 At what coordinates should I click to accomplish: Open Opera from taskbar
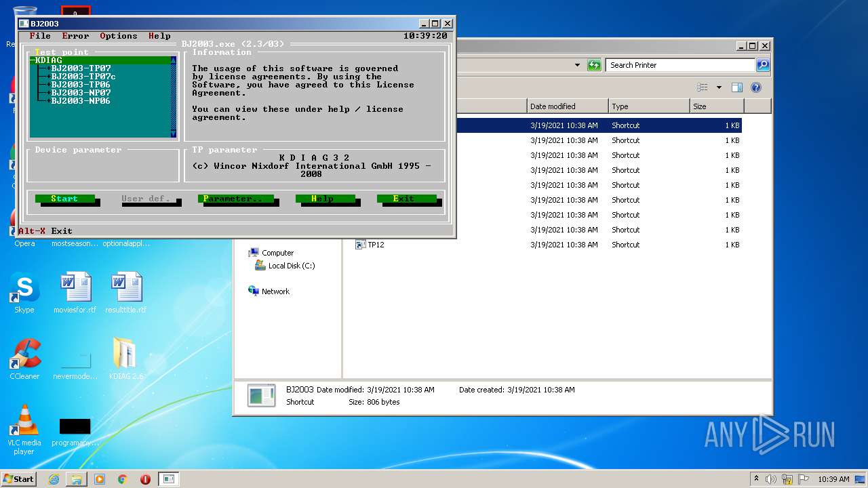[x=145, y=479]
